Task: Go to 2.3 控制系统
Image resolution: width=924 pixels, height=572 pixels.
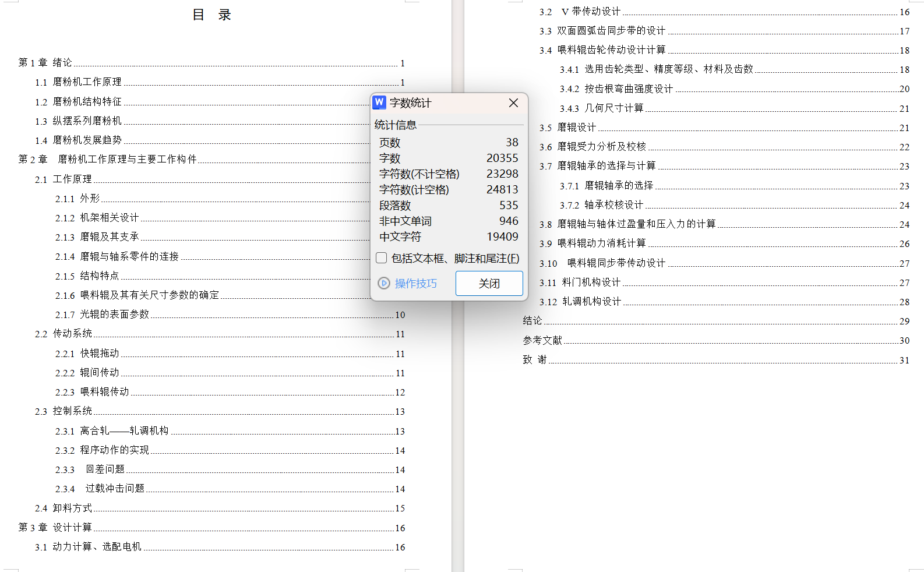Action: [220, 411]
